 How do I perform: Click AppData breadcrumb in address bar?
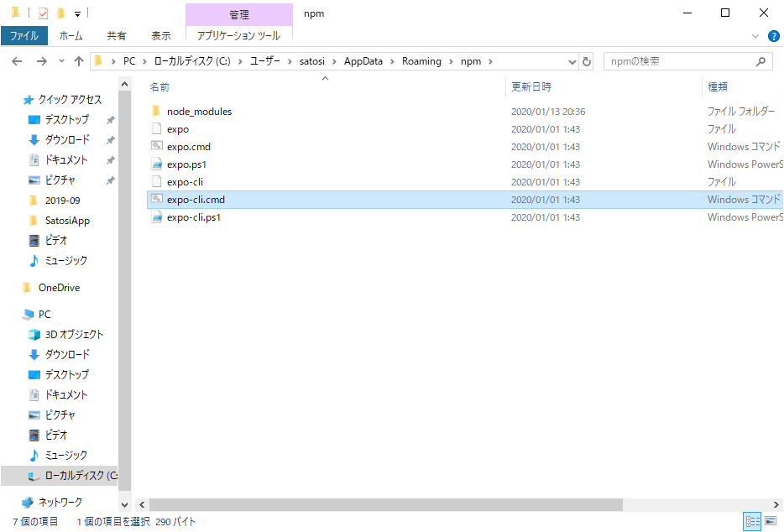point(363,61)
